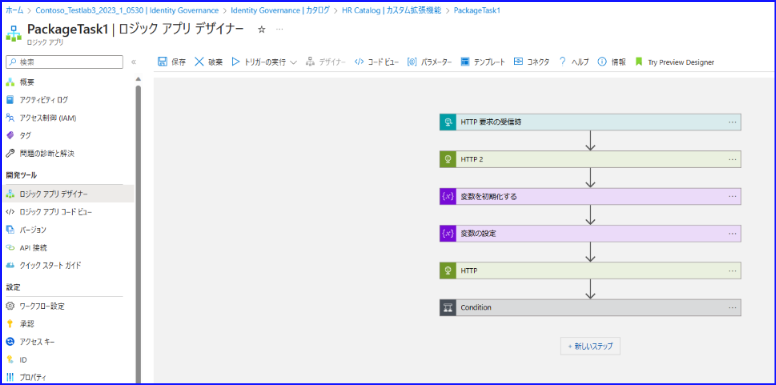The image size is (776, 385).
Task: Expand the Condition step card
Action: [x=590, y=307]
